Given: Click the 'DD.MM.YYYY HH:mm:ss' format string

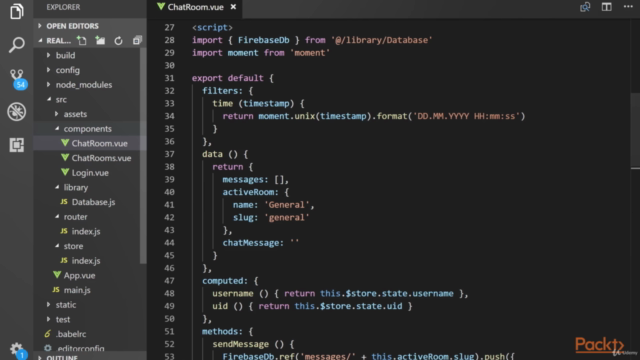Looking at the screenshot, I should pyautogui.click(x=466, y=116).
